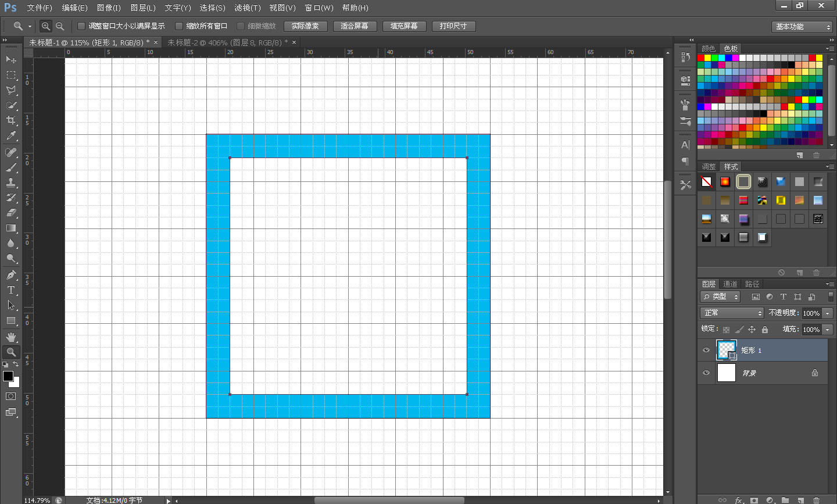837x504 pixels.
Task: Select the 背景 layer thumbnail
Action: pyautogui.click(x=727, y=373)
